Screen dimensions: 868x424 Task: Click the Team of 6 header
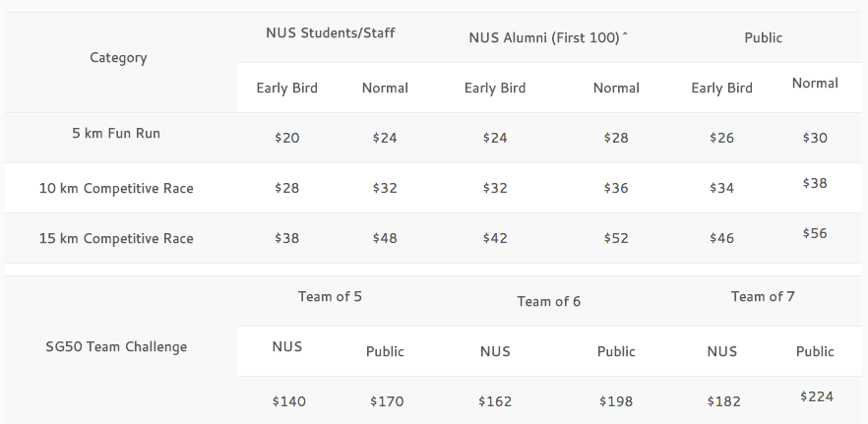(x=548, y=302)
